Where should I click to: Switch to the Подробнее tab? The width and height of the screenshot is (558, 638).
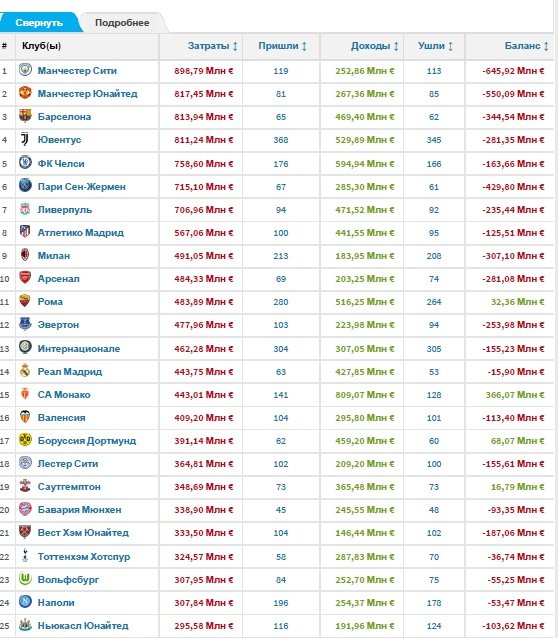pyautogui.click(x=122, y=23)
